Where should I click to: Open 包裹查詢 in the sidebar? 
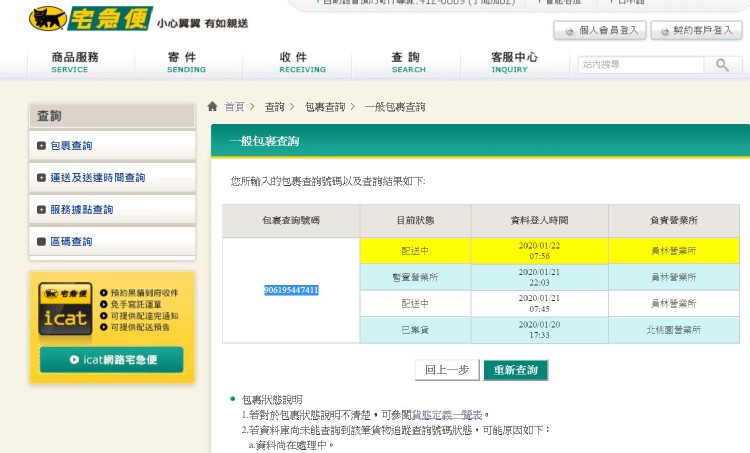coord(71,145)
